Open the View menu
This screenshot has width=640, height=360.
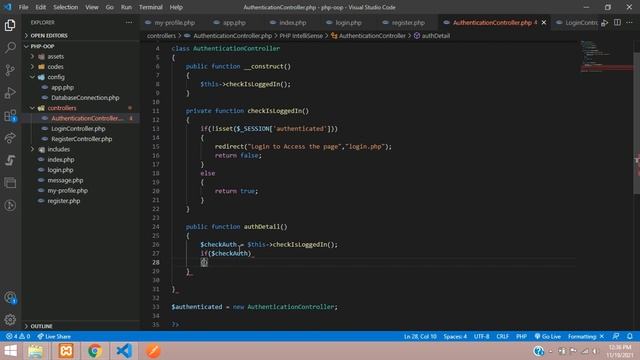pos(91,7)
